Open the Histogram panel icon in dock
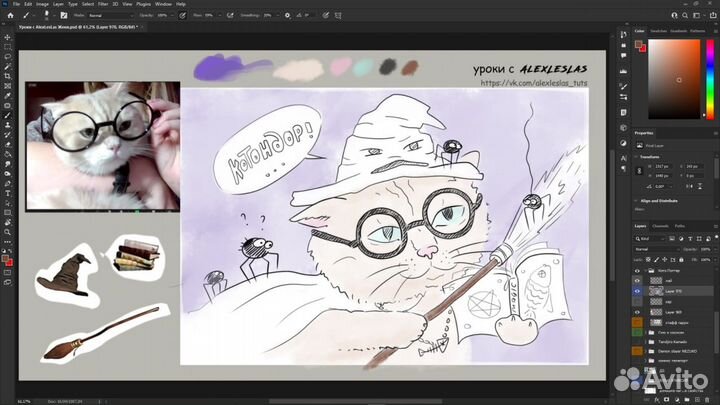 [x=623, y=71]
